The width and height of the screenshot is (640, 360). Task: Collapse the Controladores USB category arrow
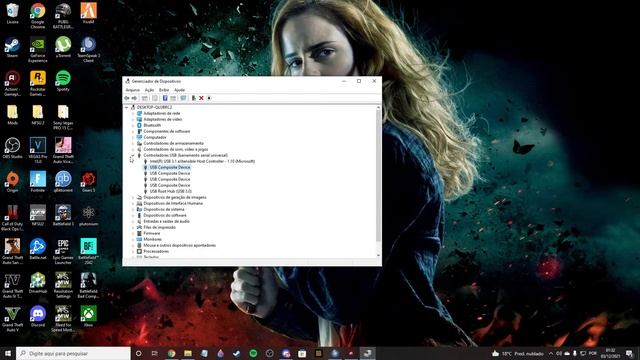tap(133, 155)
